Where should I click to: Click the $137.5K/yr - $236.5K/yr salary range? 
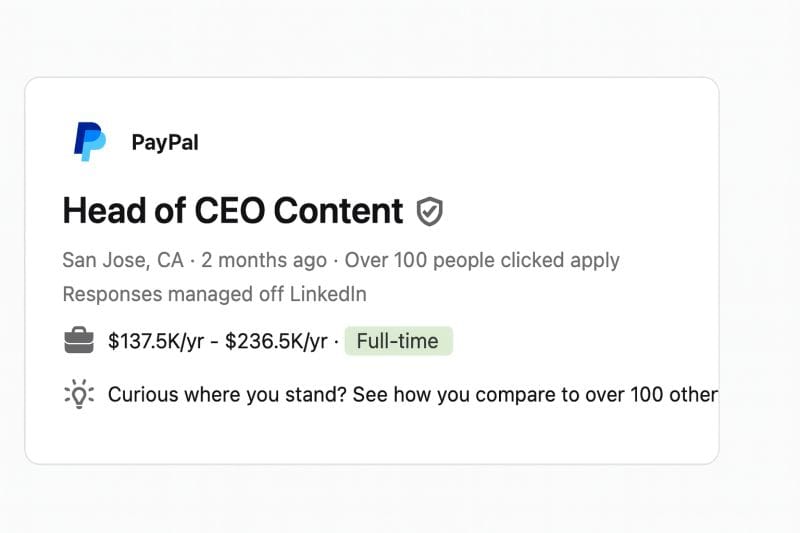(x=218, y=341)
